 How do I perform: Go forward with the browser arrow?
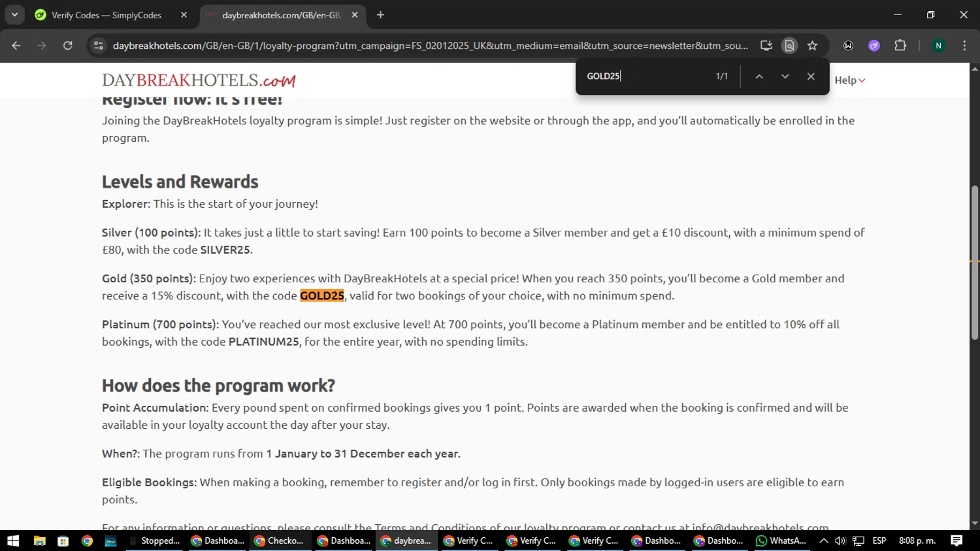pos(42,46)
